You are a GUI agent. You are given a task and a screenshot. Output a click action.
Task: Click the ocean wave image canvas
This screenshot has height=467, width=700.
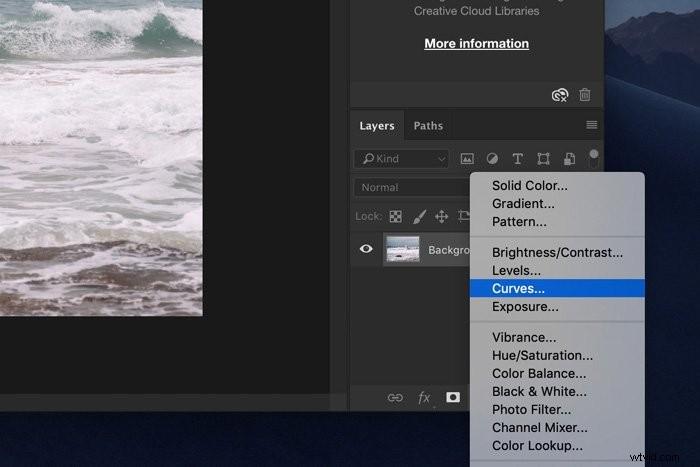point(101,157)
